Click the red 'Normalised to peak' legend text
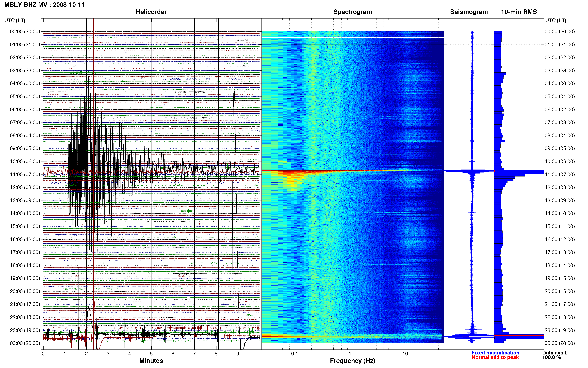 pos(495,357)
